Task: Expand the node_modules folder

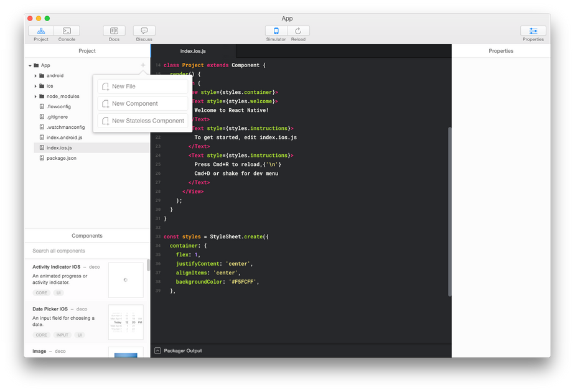Action: click(x=36, y=96)
